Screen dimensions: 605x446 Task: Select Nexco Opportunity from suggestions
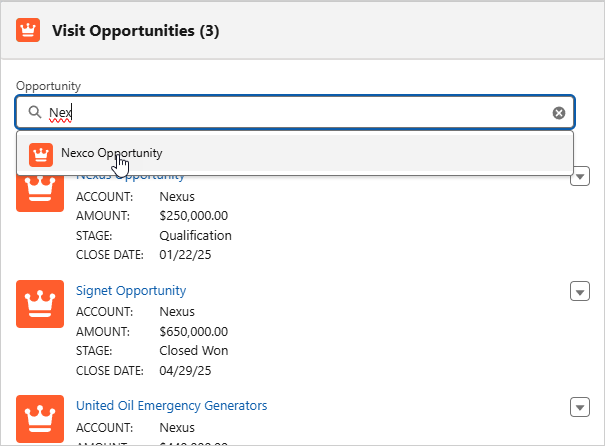(295, 153)
